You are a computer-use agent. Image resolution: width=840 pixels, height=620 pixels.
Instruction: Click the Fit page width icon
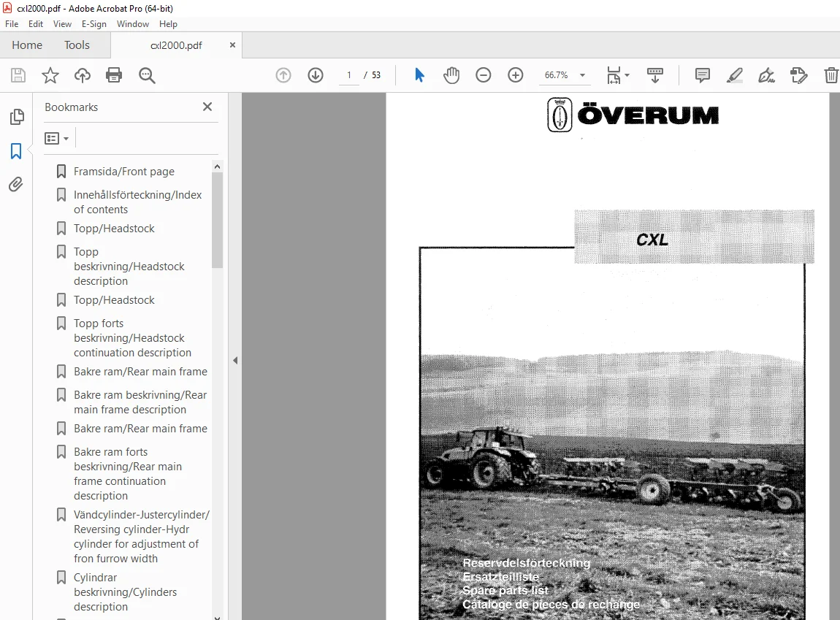614,75
